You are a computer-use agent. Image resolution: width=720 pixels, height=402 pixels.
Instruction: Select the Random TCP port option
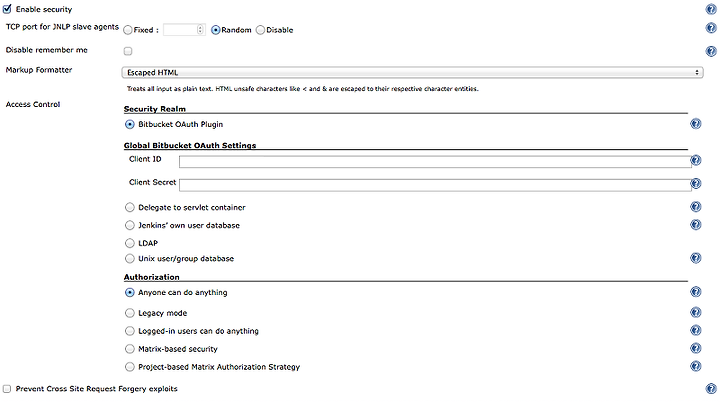[x=215, y=30]
